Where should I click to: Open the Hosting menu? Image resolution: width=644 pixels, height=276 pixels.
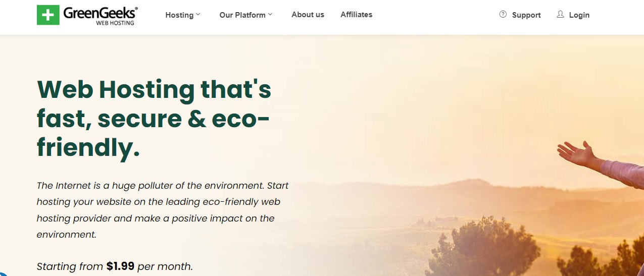(x=179, y=15)
